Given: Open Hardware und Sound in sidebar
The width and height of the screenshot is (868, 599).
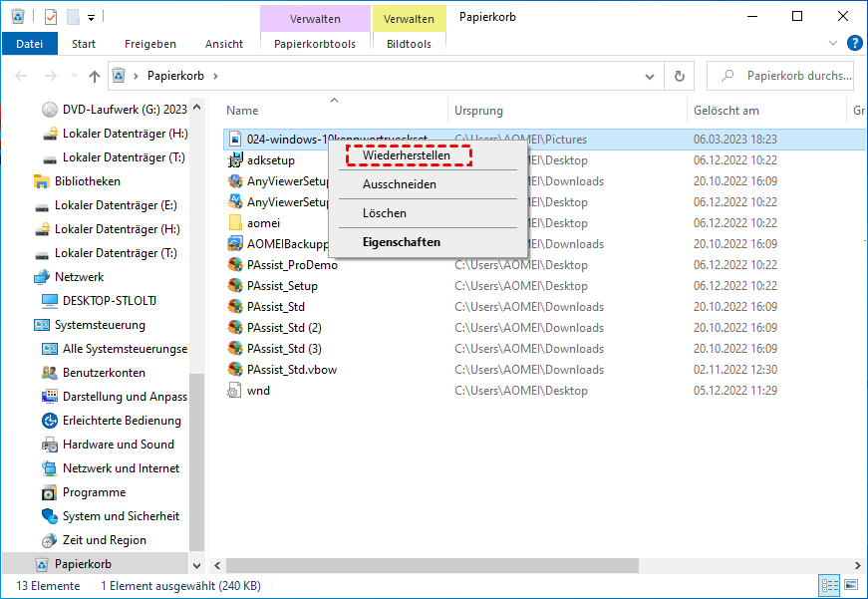Looking at the screenshot, I should click(x=118, y=445).
